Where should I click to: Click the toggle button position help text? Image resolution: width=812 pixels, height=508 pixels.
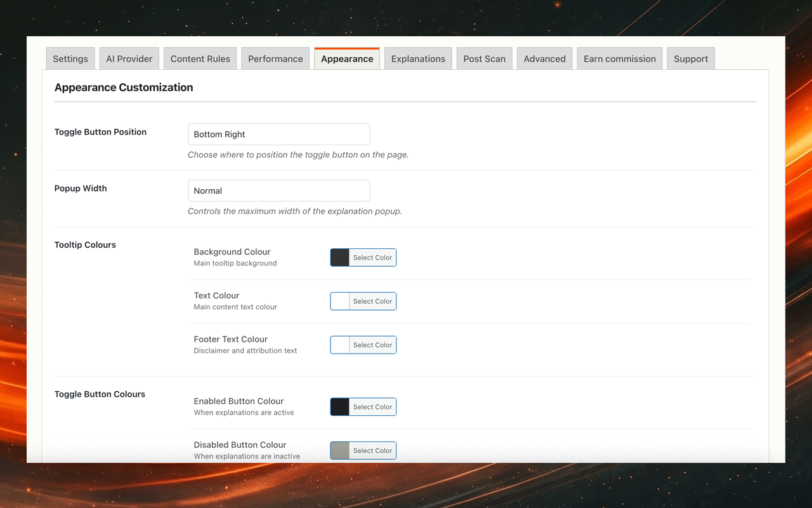point(298,155)
